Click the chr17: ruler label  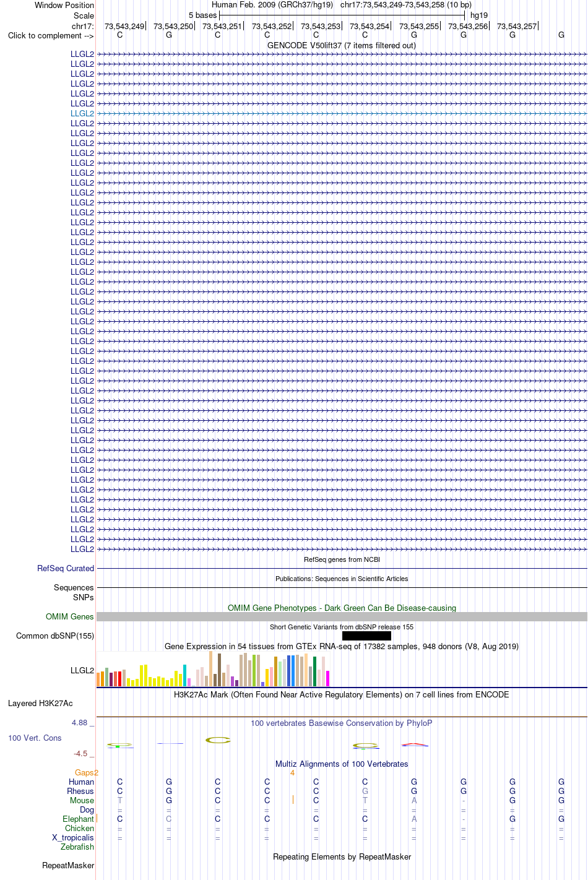point(83,26)
